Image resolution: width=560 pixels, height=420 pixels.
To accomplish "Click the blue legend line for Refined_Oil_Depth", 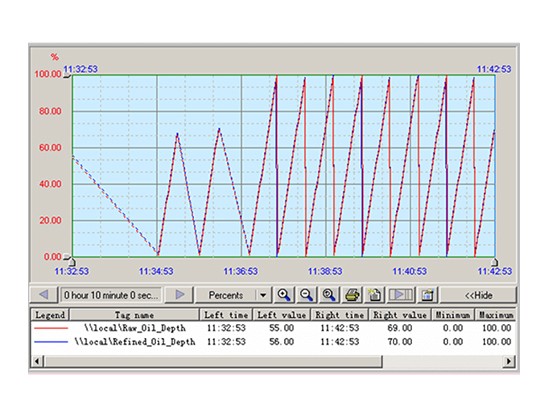I will point(51,342).
